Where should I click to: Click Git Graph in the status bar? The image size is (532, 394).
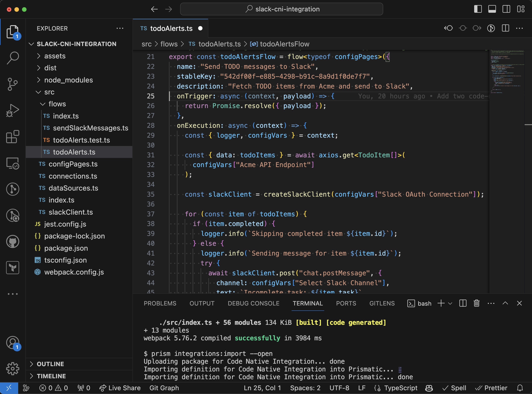(x=164, y=388)
